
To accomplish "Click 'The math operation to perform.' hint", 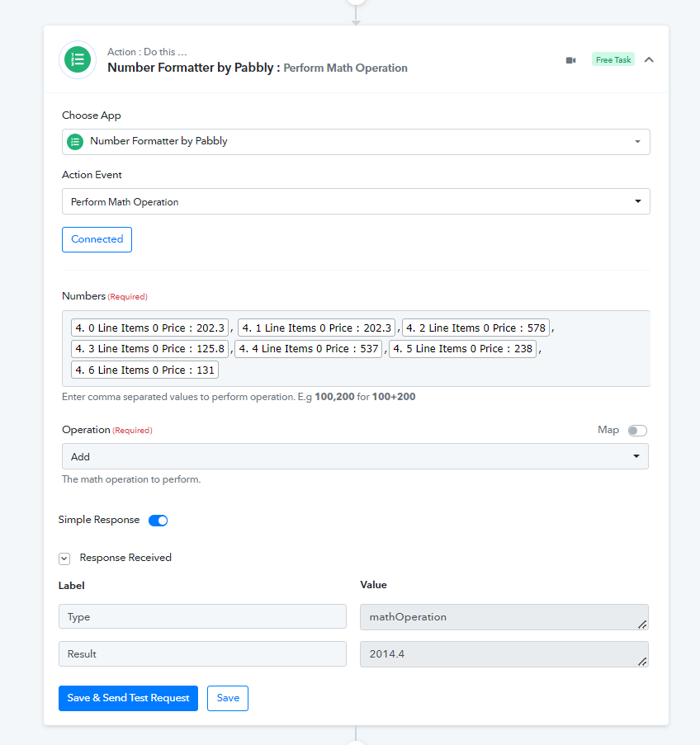I will (131, 479).
